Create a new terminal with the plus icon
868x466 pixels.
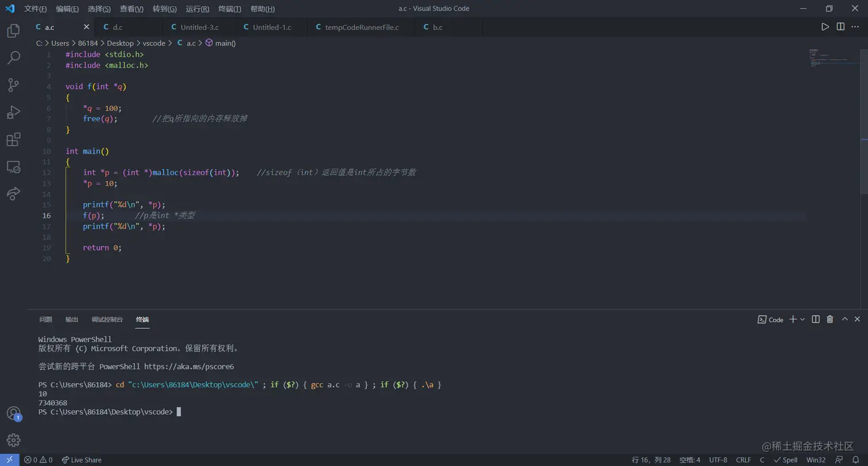point(793,319)
